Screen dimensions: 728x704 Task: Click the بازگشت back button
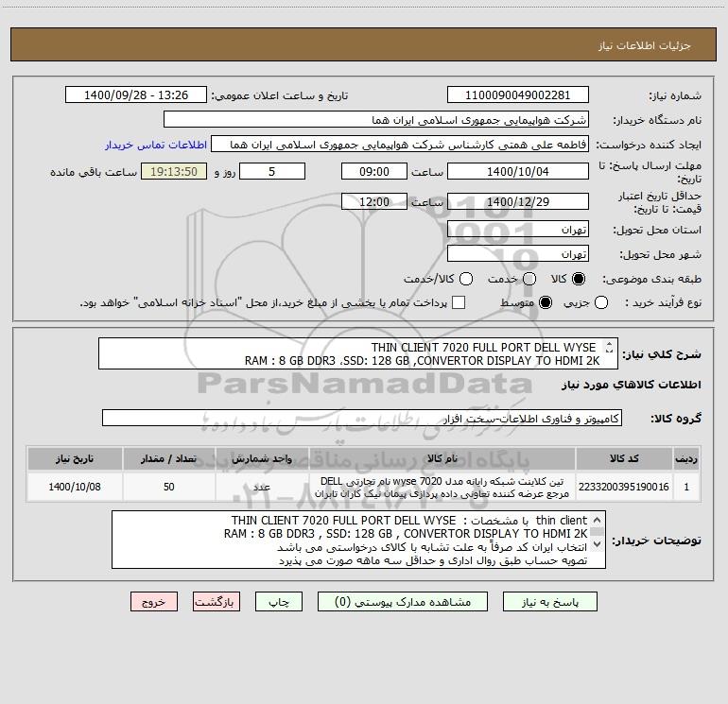[217, 602]
